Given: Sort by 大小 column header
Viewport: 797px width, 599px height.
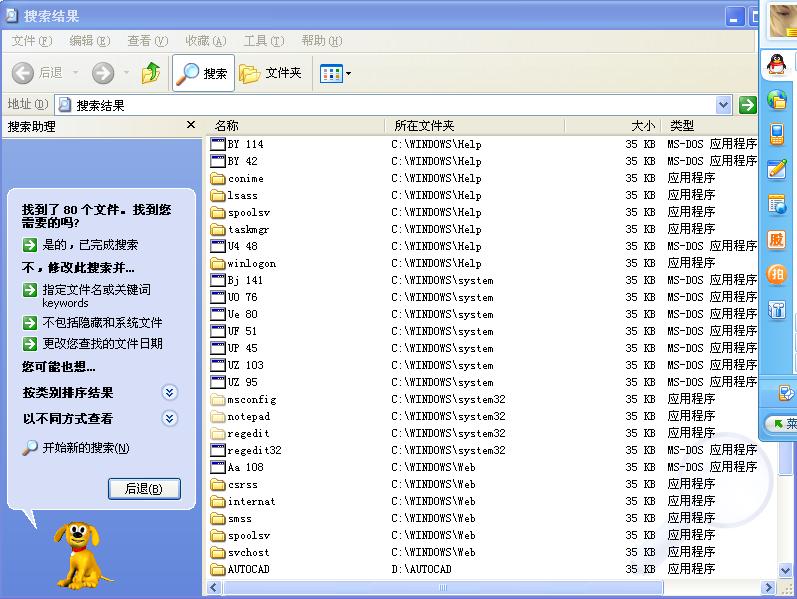Looking at the screenshot, I should (612, 126).
